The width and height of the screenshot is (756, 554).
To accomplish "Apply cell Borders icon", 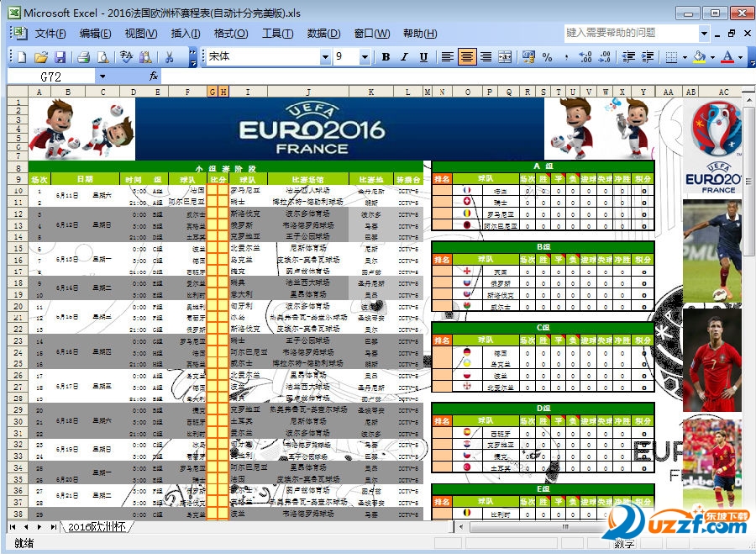I will [670, 57].
